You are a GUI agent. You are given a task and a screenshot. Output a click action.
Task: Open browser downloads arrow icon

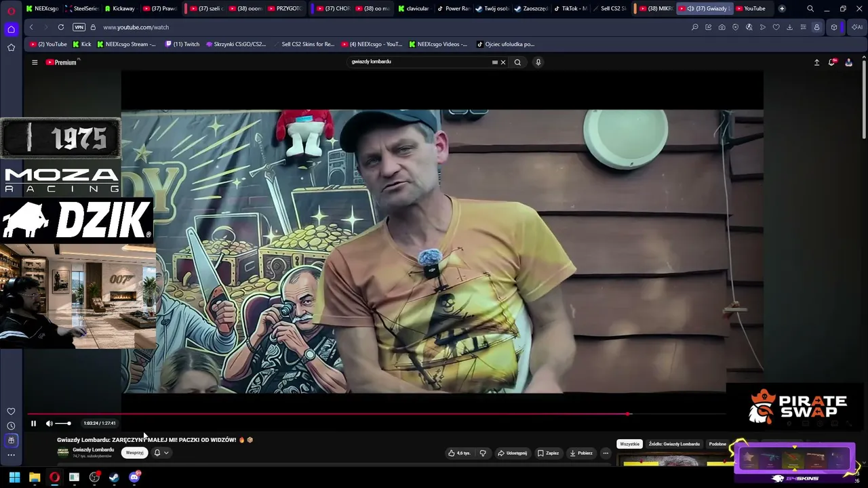coord(789,27)
